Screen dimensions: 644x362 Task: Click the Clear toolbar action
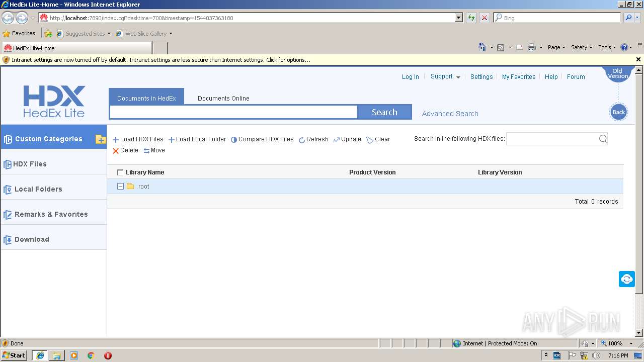click(378, 139)
